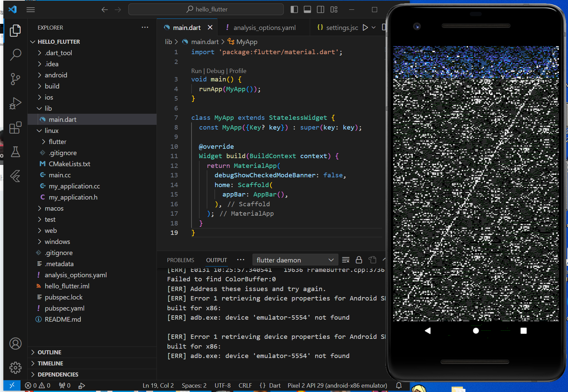The height and width of the screenshot is (392, 568).
Task: Open the Run and Debug view
Action: coord(15,103)
